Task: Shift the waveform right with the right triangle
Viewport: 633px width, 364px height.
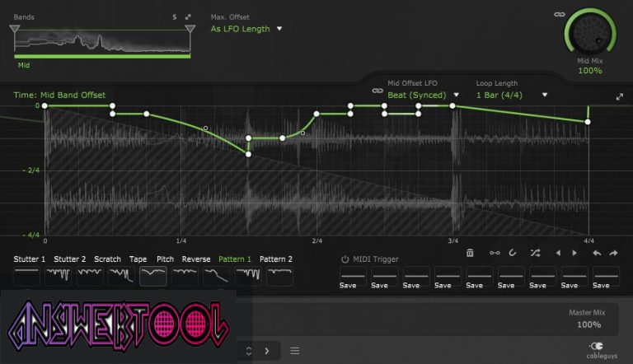Action: tap(574, 253)
